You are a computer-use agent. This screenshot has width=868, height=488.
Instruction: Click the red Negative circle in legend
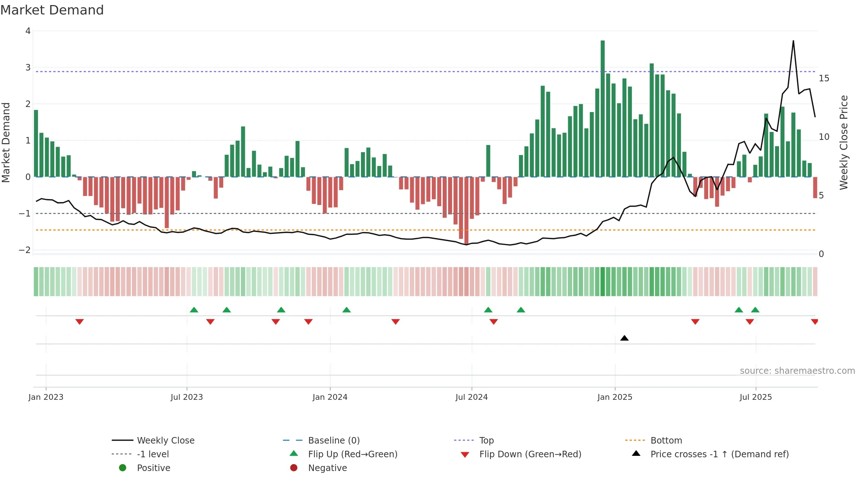(x=294, y=468)
